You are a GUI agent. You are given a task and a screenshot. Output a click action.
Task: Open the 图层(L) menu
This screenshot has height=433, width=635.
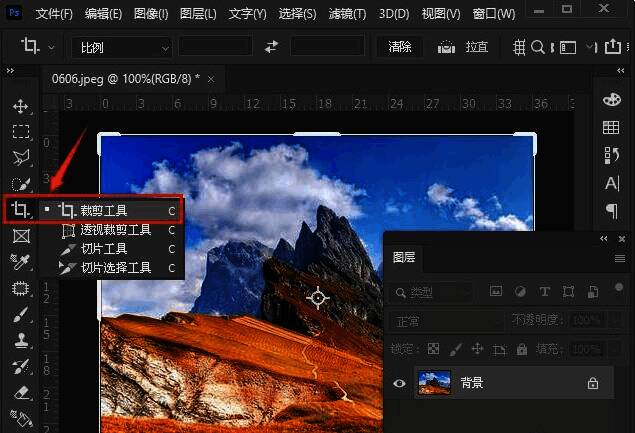point(198,14)
